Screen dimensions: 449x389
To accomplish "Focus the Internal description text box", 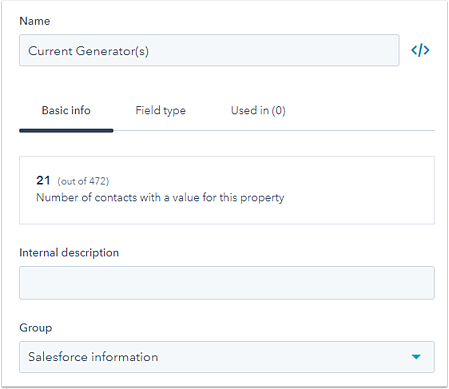I will [227, 283].
